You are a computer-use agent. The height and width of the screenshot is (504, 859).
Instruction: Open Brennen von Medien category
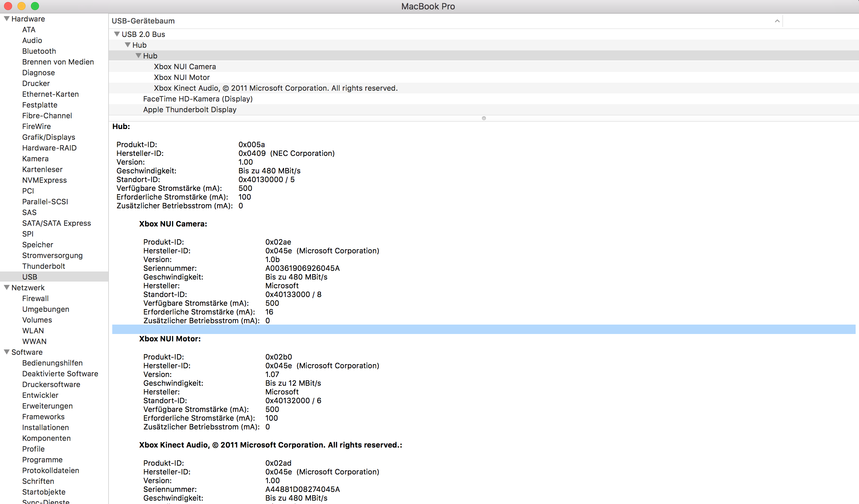coord(58,62)
